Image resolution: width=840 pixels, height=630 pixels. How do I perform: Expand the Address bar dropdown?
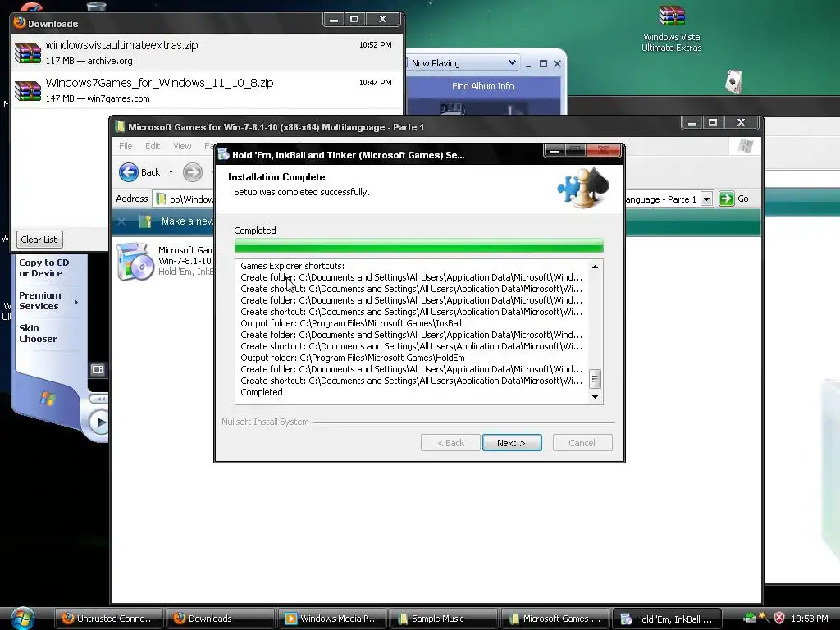706,199
